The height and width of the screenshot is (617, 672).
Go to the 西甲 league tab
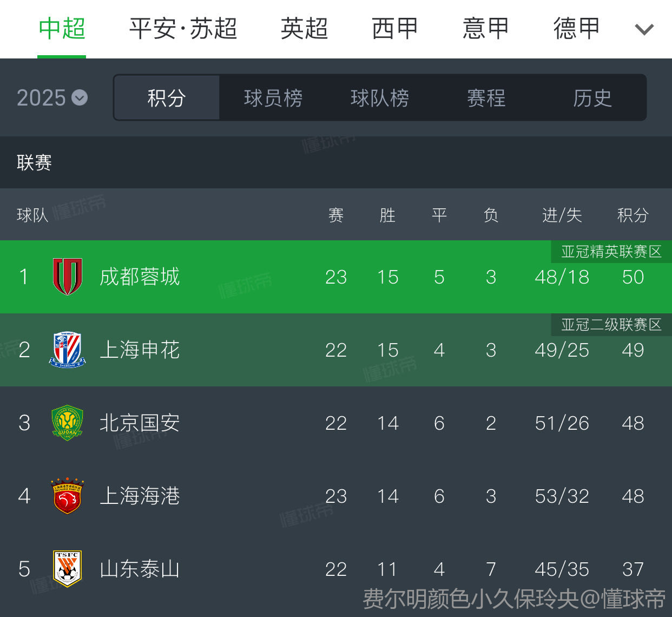pyautogui.click(x=395, y=29)
